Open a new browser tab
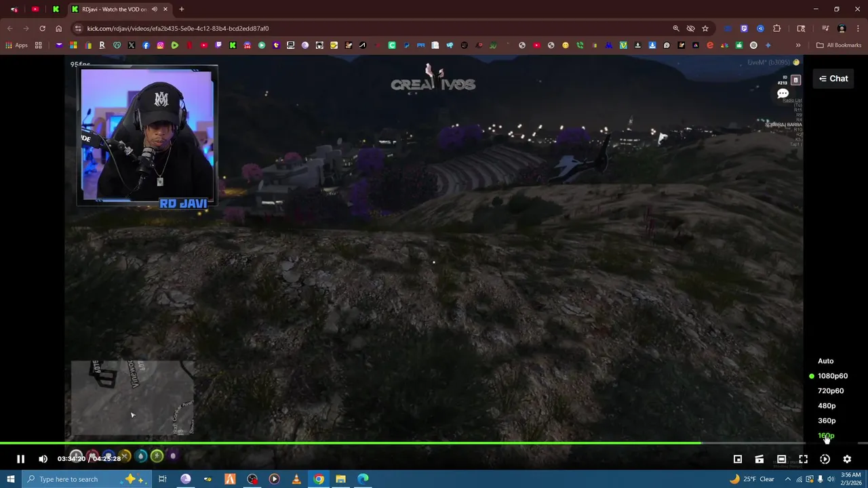Screen dimensions: 868x488 coord(181,9)
